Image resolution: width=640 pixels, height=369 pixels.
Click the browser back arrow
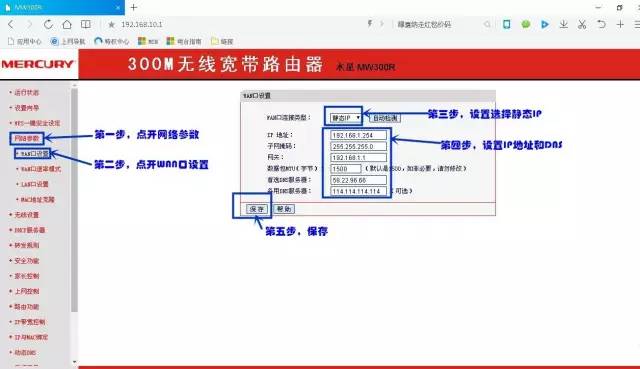[11, 24]
